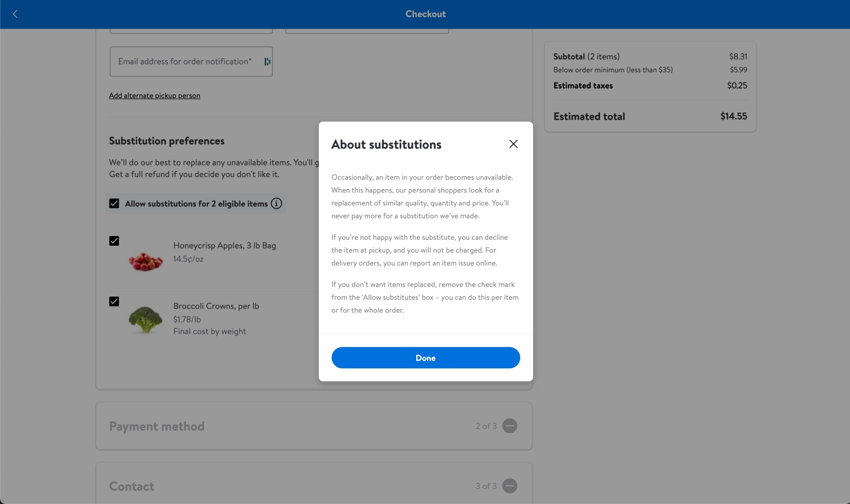Viewport: 850px width, 504px height.
Task: Open Add alternate pickup person link
Action: (155, 96)
